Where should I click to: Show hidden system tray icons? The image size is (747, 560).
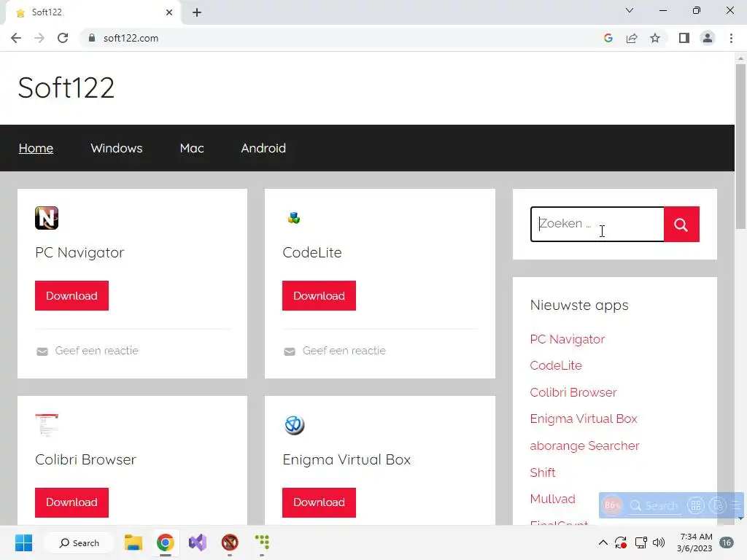tap(603, 542)
